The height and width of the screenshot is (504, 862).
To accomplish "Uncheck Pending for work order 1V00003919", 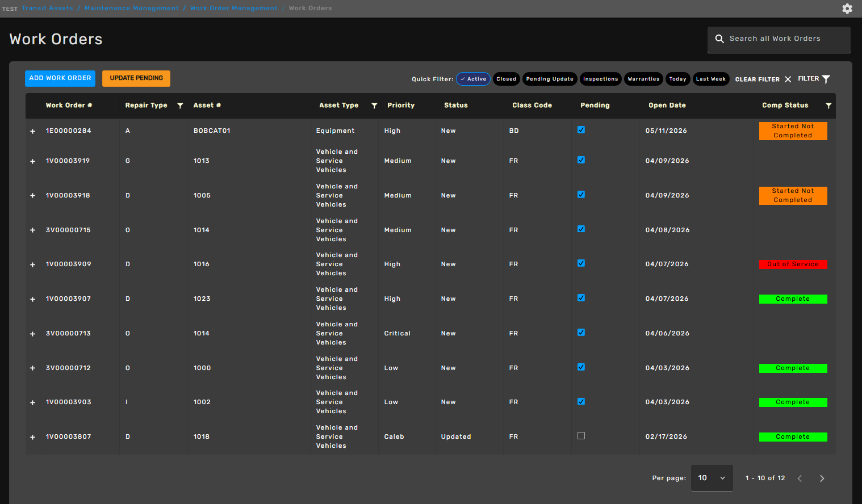I will pos(581,160).
